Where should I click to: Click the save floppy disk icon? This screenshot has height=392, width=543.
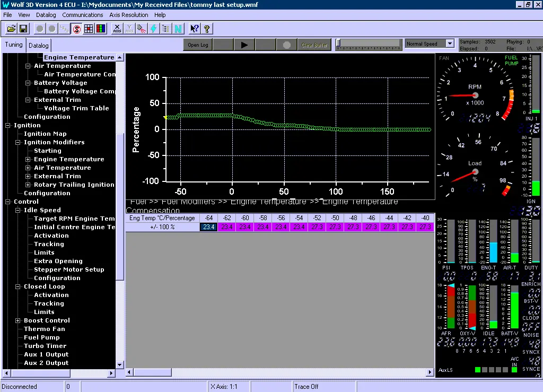pyautogui.click(x=24, y=29)
